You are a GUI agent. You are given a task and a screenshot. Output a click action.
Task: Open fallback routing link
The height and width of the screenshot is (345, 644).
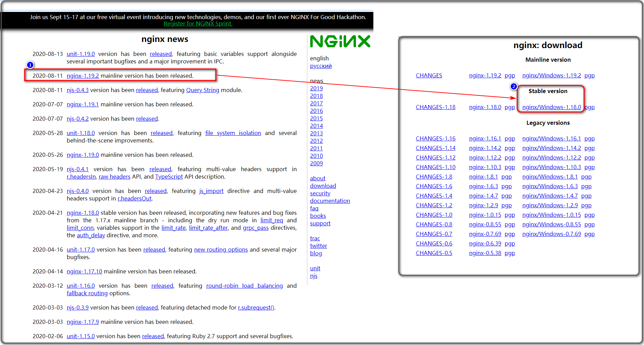coord(87,293)
